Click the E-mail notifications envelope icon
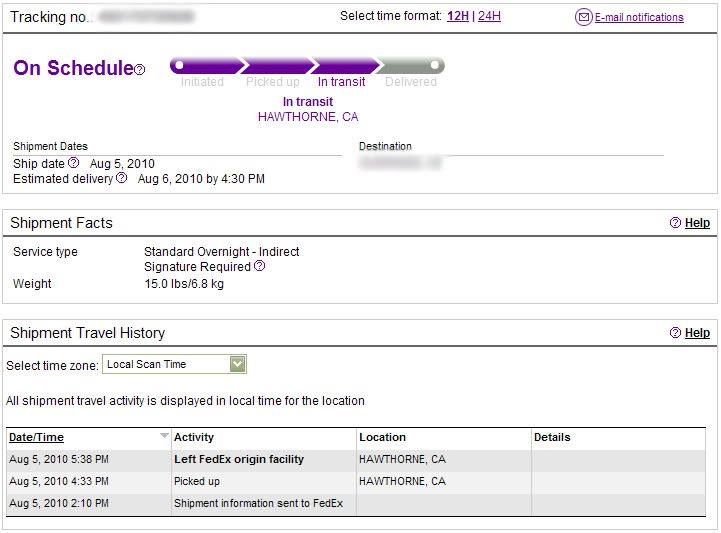This screenshot has height=533, width=721. 583,17
